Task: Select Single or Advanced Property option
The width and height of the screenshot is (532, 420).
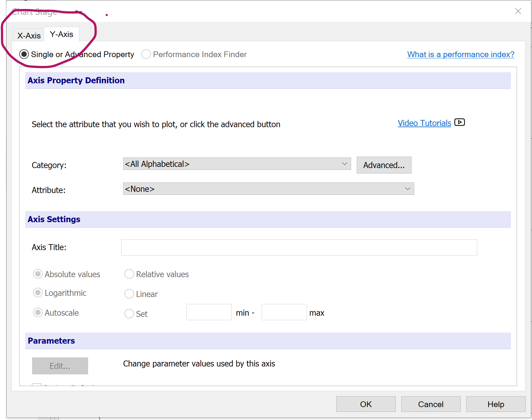Action: [24, 54]
